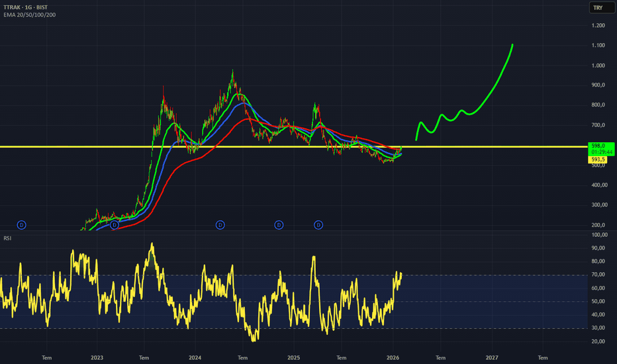Click the 90,00 RSI scale label

point(598,248)
